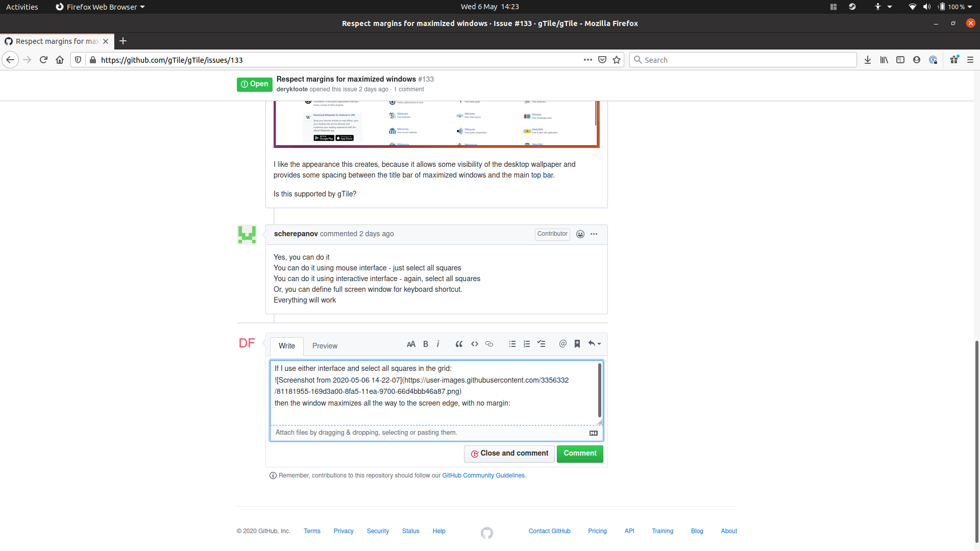The width and height of the screenshot is (980, 551).
Task: Open the Activities overview
Action: (22, 7)
